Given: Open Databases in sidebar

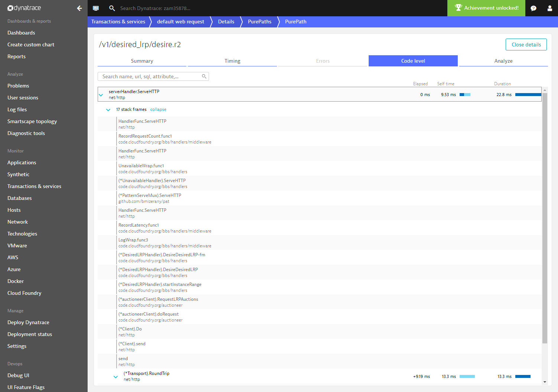Looking at the screenshot, I should coord(19,198).
